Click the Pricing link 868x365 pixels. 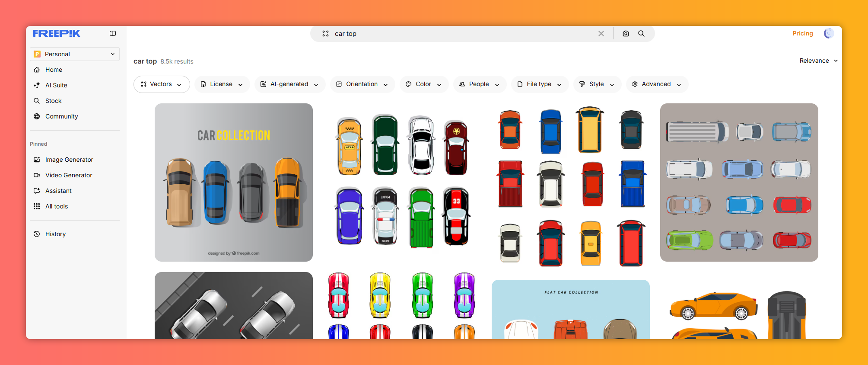[x=802, y=33]
